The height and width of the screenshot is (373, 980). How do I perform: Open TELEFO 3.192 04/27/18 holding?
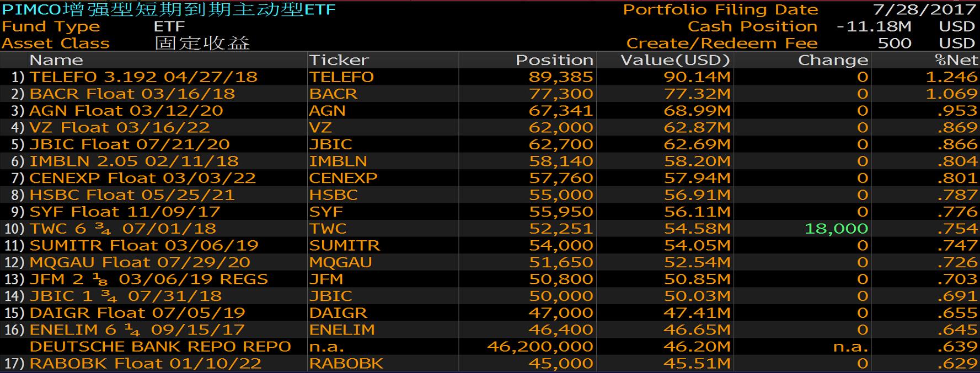click(143, 77)
